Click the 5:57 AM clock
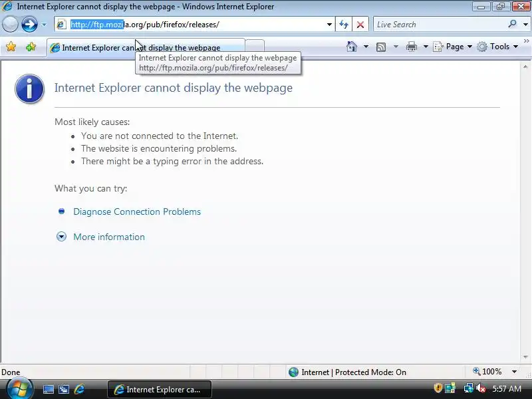Image resolution: width=532 pixels, height=399 pixels. pos(507,389)
